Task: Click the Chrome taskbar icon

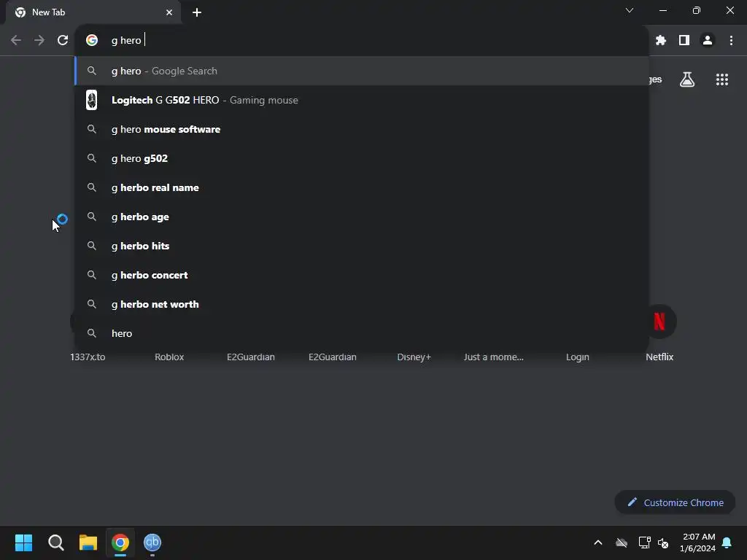Action: [120, 542]
